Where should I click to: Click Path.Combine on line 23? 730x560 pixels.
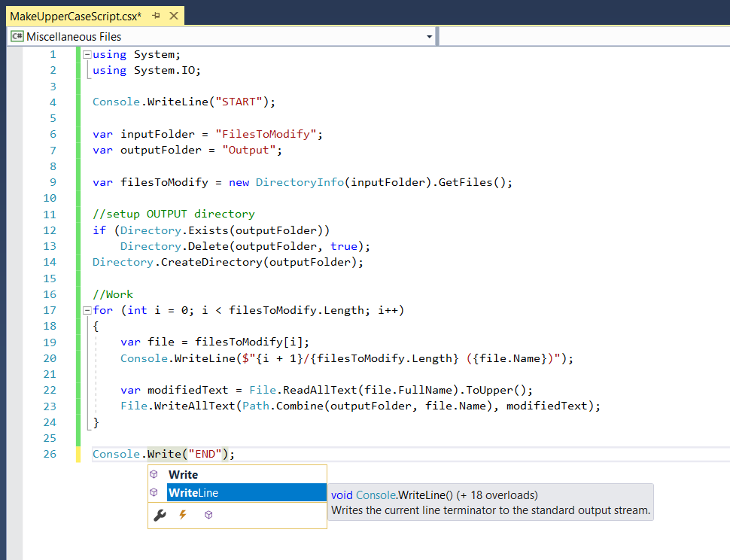point(283,406)
